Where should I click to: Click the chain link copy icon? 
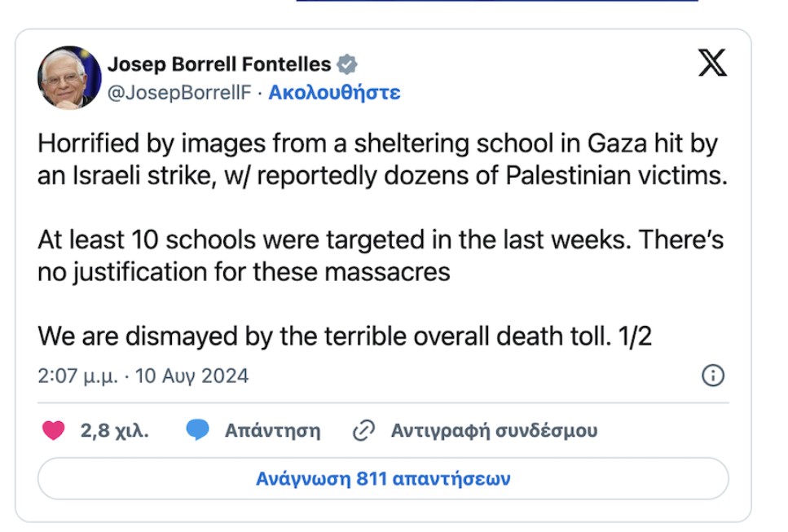click(363, 430)
